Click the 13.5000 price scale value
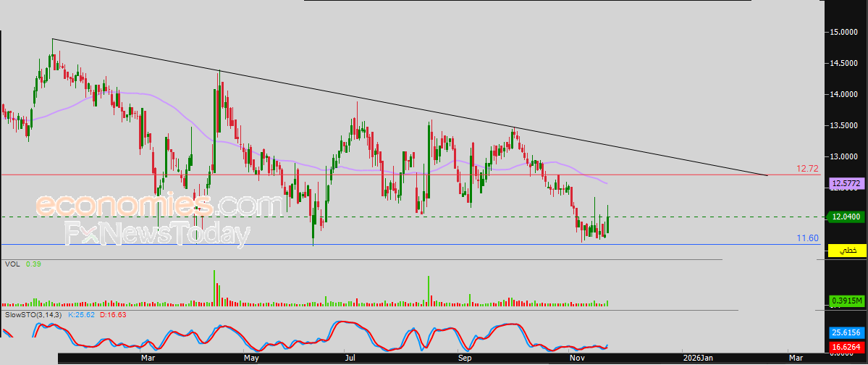 click(845, 125)
